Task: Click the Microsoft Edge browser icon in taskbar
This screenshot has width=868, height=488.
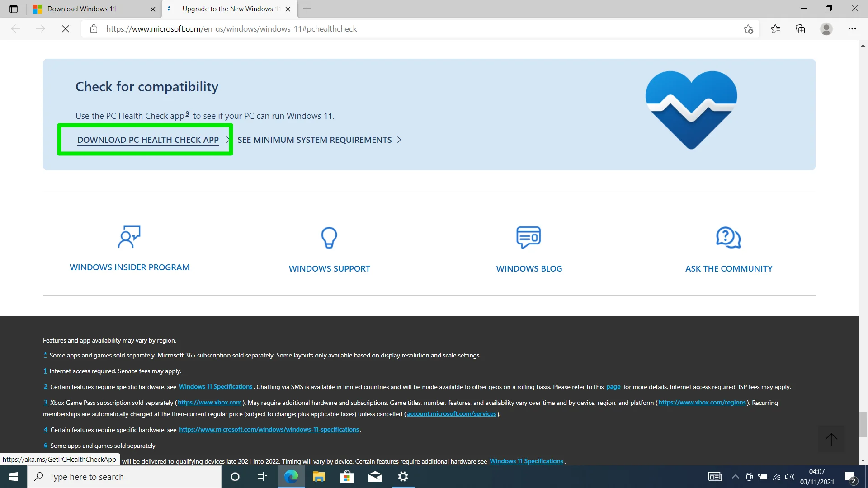Action: (x=291, y=476)
